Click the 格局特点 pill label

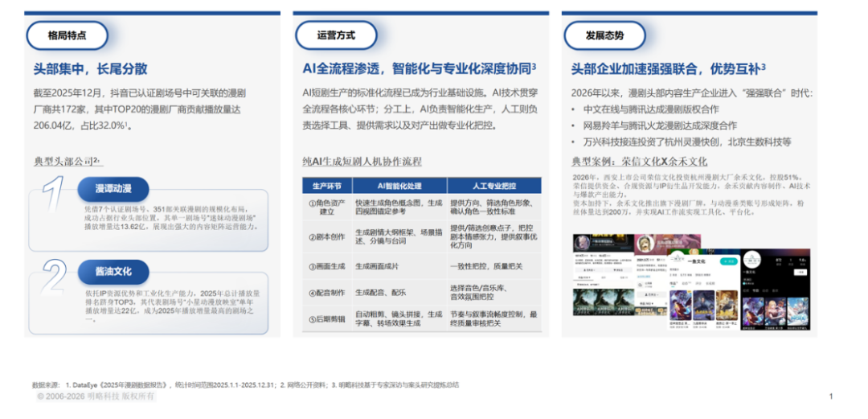(x=68, y=35)
